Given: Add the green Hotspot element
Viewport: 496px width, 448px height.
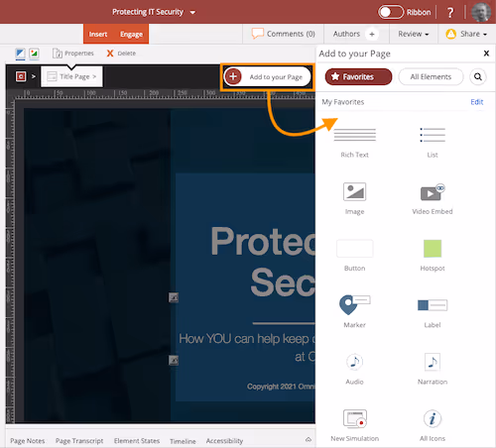Looking at the screenshot, I should point(433,256).
